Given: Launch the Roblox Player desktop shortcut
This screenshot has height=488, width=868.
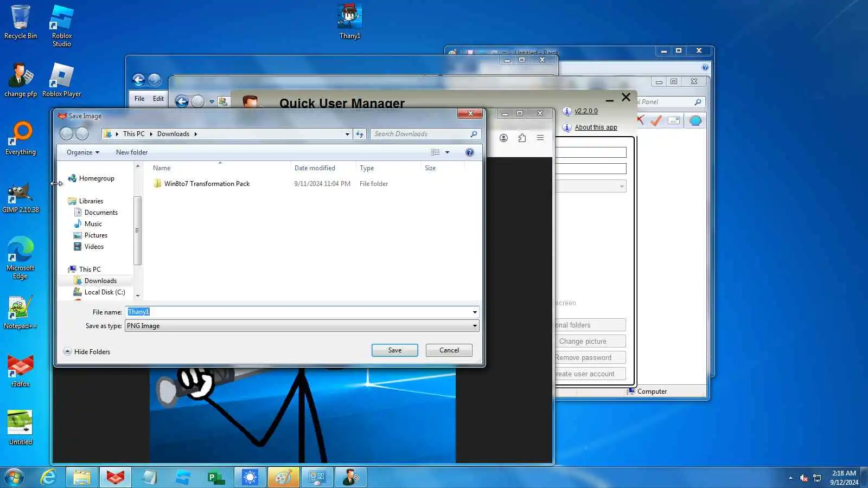Looking at the screenshot, I should point(62,80).
